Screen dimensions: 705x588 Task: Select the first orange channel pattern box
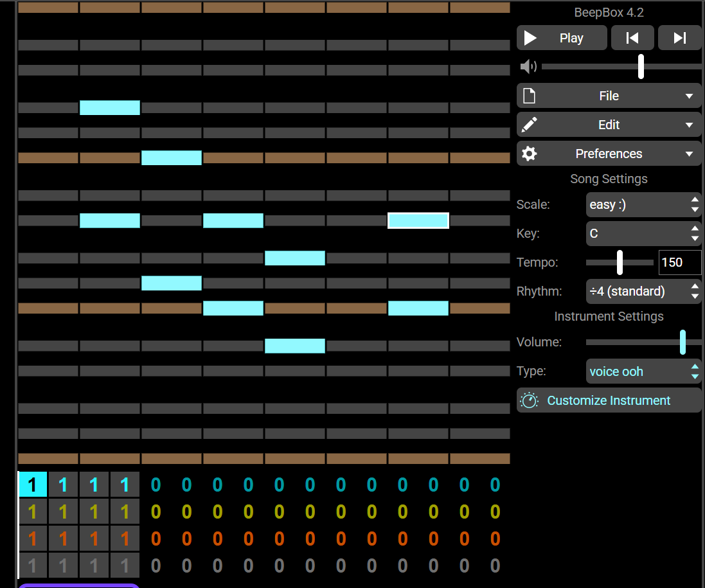[x=33, y=539]
